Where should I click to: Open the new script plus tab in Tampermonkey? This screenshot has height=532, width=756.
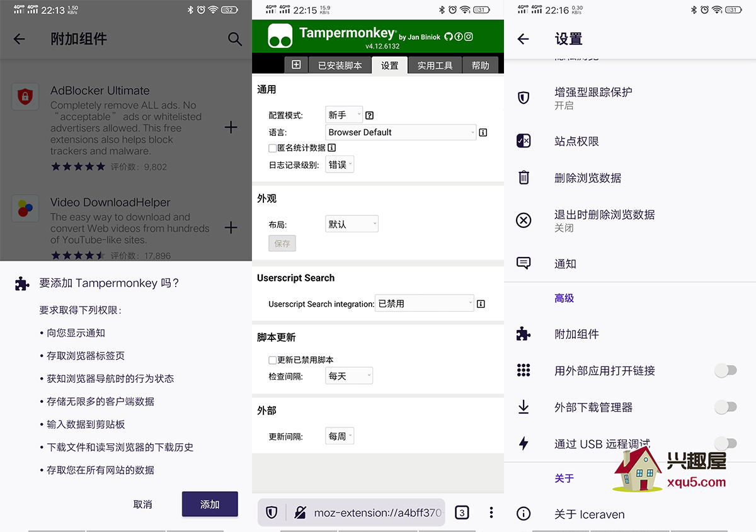(x=296, y=65)
